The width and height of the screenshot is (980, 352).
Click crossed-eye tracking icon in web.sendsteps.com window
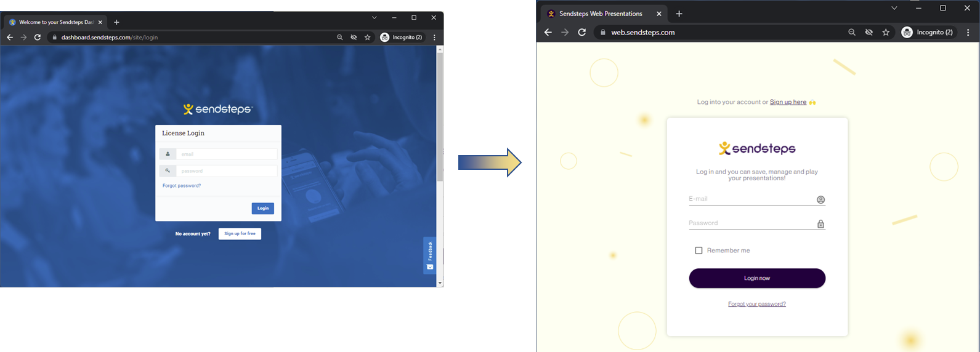pos(869,33)
